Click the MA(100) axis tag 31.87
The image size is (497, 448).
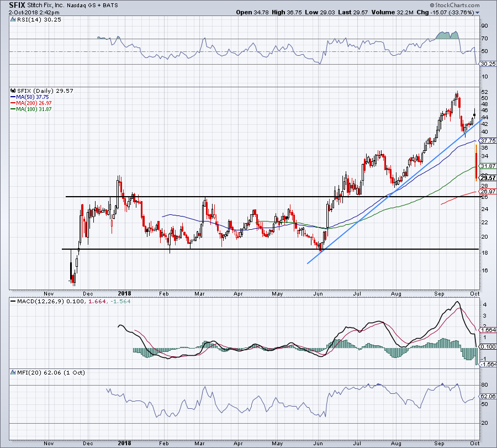pyautogui.click(x=488, y=166)
